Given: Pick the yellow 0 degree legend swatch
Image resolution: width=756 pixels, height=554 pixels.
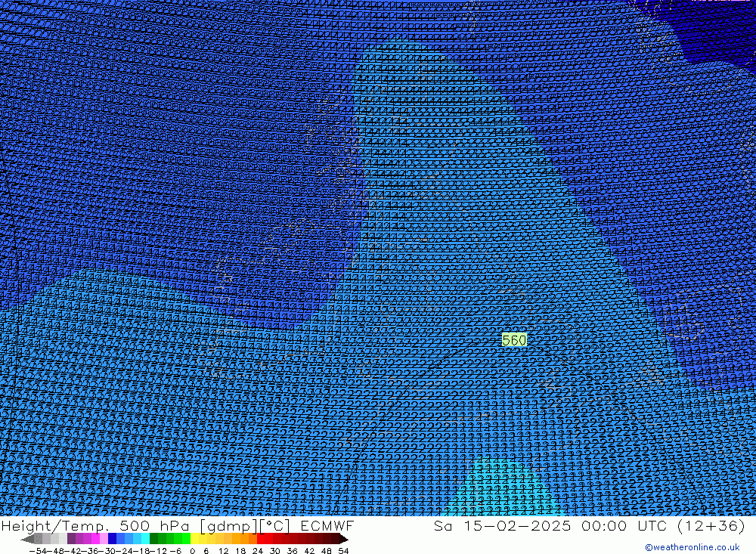Looking at the screenshot, I should (x=194, y=539).
